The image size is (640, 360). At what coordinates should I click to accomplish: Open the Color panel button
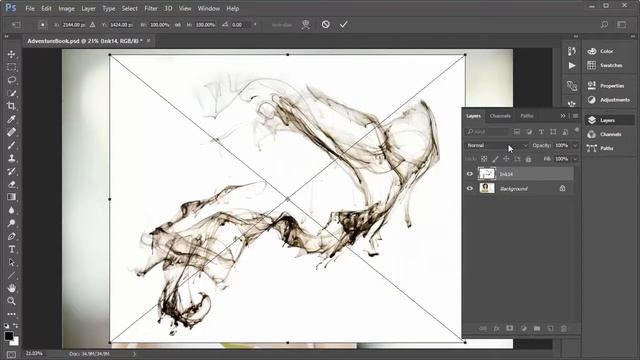608,51
